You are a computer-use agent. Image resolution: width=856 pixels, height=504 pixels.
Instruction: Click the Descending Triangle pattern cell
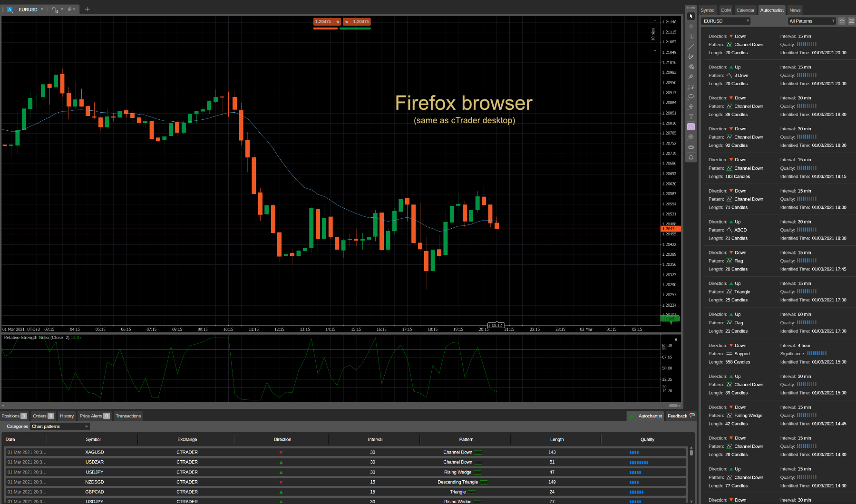point(462,482)
